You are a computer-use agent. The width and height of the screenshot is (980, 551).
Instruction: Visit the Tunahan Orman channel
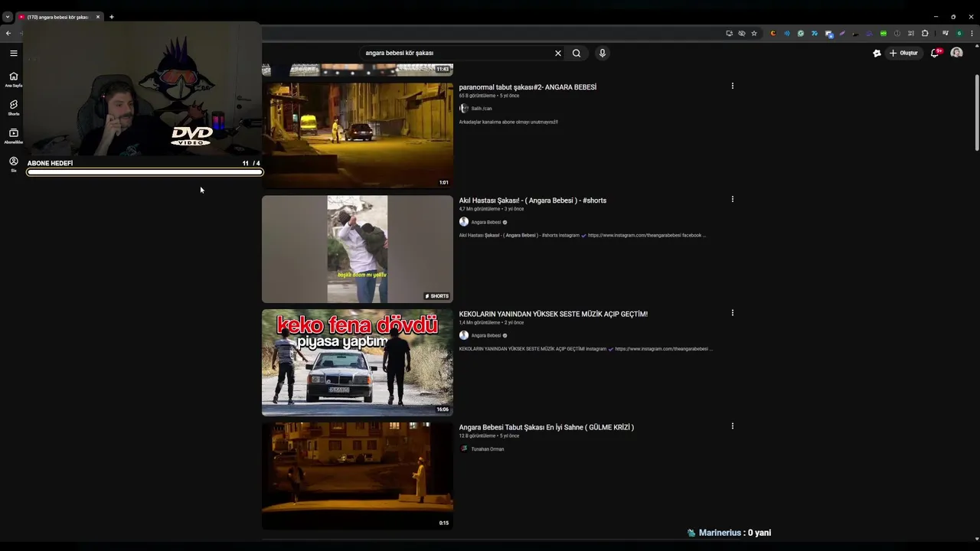coord(488,449)
